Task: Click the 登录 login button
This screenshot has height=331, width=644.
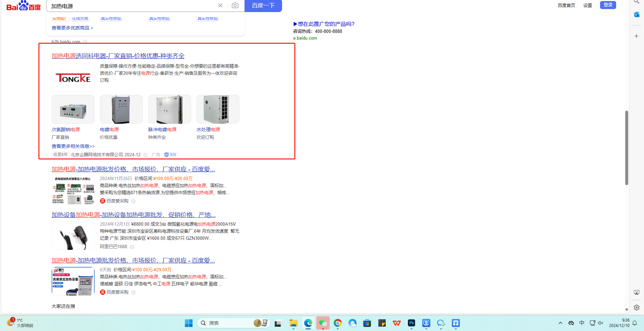Action: tap(608, 5)
